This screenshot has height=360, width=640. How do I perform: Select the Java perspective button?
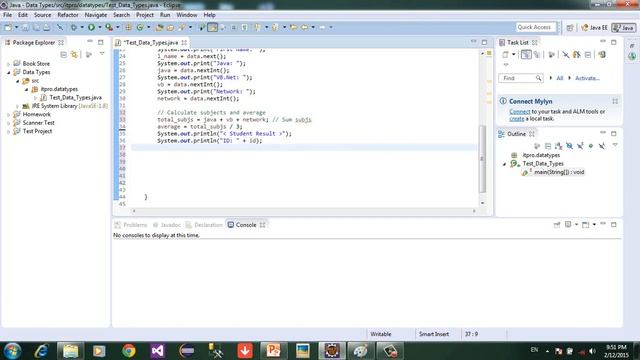pyautogui.click(x=624, y=28)
